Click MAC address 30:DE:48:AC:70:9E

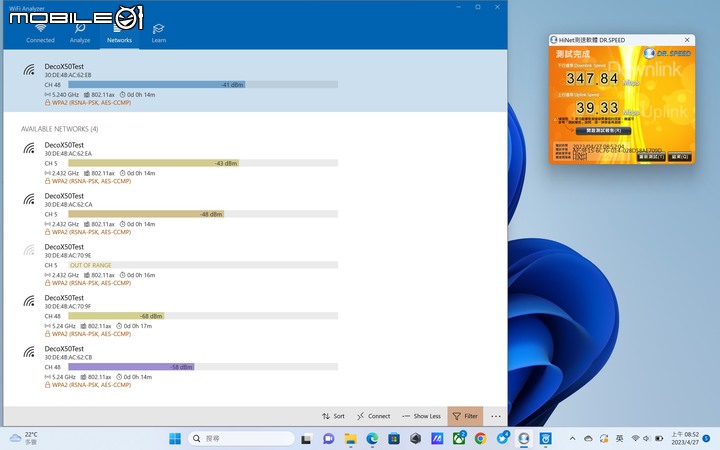coord(68,255)
